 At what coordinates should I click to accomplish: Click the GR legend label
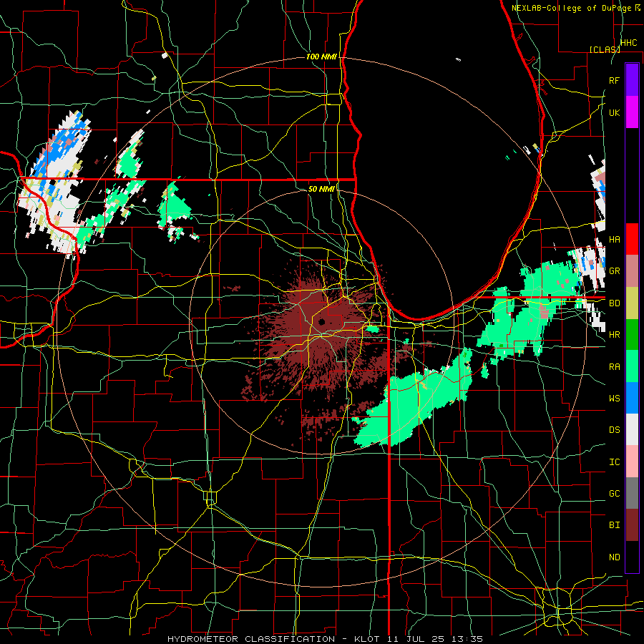tap(614, 271)
